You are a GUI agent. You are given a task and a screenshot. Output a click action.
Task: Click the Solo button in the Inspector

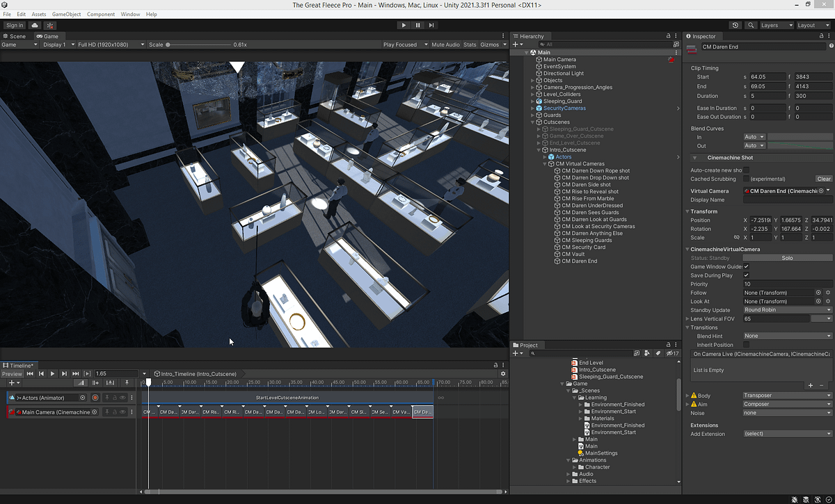click(x=787, y=258)
